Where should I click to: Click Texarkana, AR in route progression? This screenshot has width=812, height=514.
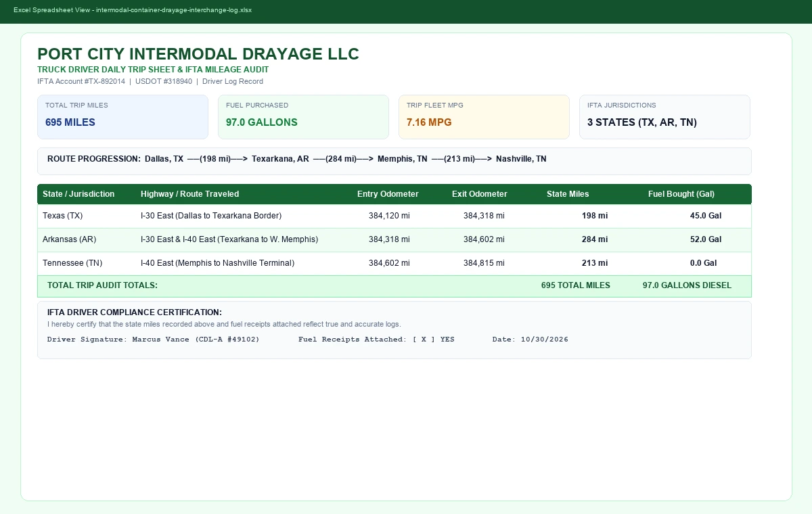280,159
